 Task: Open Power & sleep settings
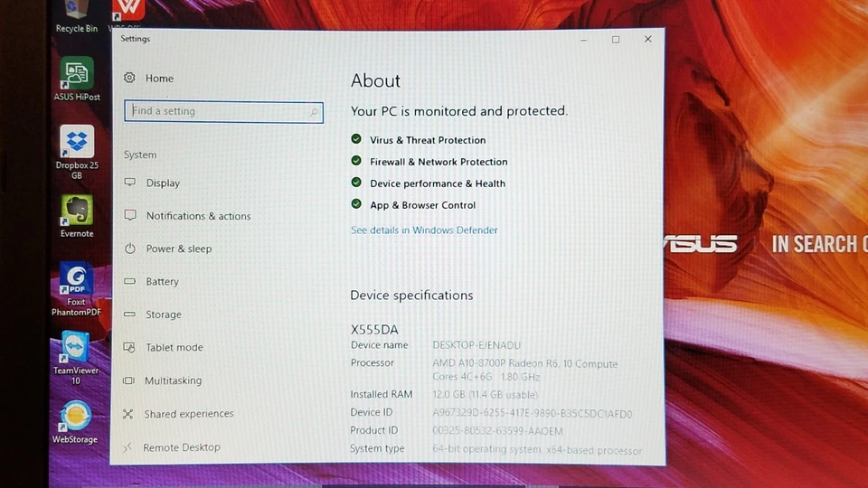[x=179, y=249]
